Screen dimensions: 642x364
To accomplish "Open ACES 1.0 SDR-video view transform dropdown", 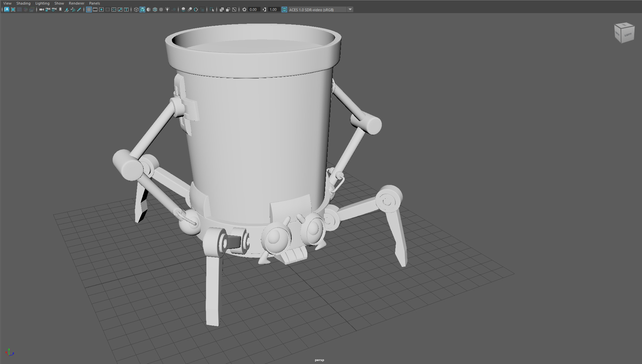I will pos(350,10).
